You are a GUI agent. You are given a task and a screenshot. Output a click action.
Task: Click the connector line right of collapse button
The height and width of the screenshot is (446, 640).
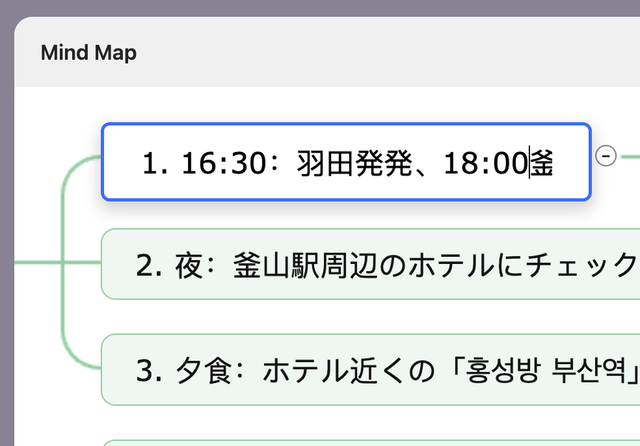click(630, 155)
